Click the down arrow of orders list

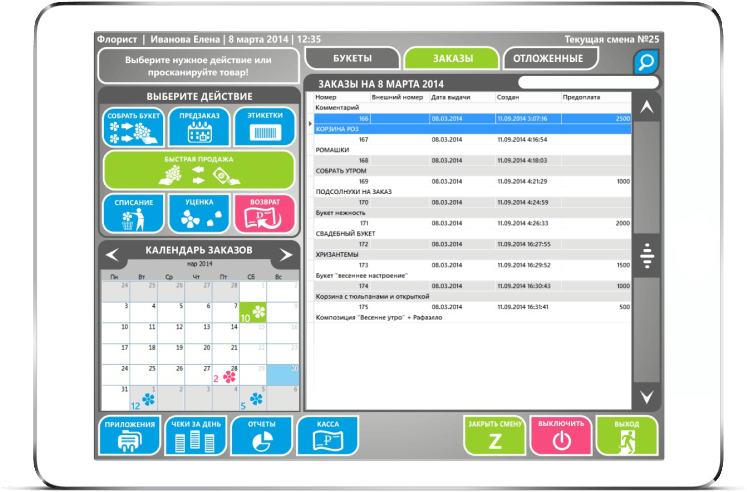[x=646, y=397]
